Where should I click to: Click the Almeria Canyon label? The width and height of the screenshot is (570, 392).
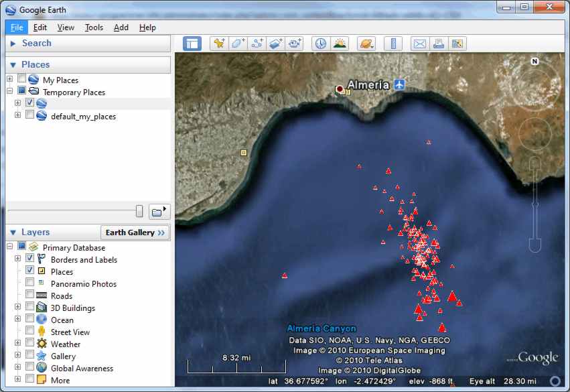322,329
